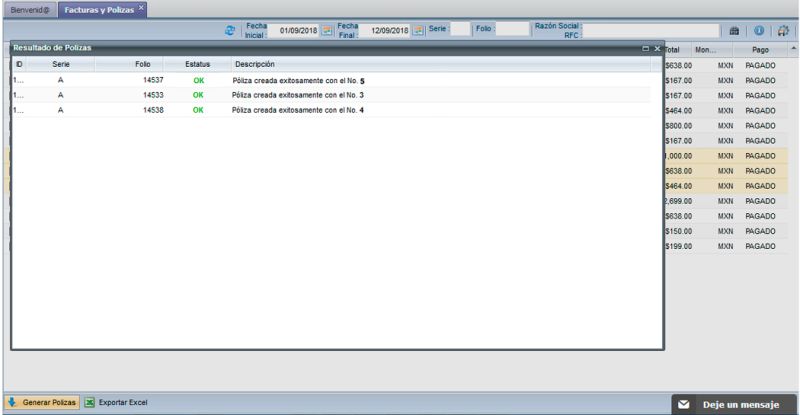This screenshot has height=415, width=800.
Task: Open the Fecha Final calendar picker
Action: click(x=418, y=31)
